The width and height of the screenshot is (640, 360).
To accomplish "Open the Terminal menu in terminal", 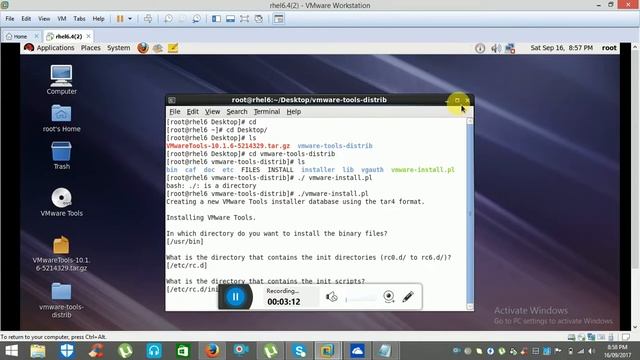I will coord(267,112).
